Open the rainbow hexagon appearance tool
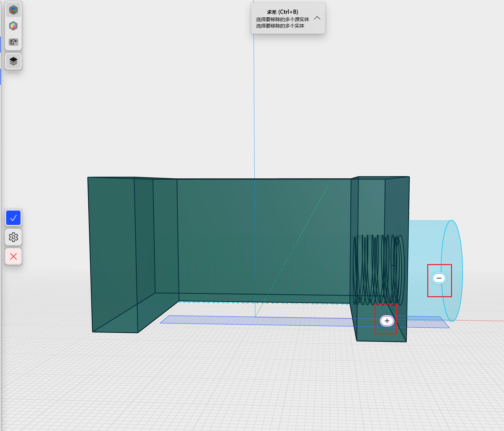 tap(13, 26)
